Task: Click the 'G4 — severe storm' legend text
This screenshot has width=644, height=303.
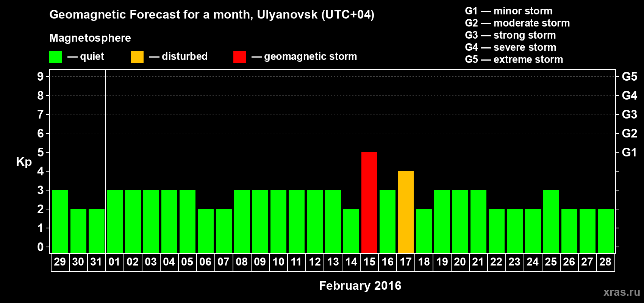Action: [511, 47]
